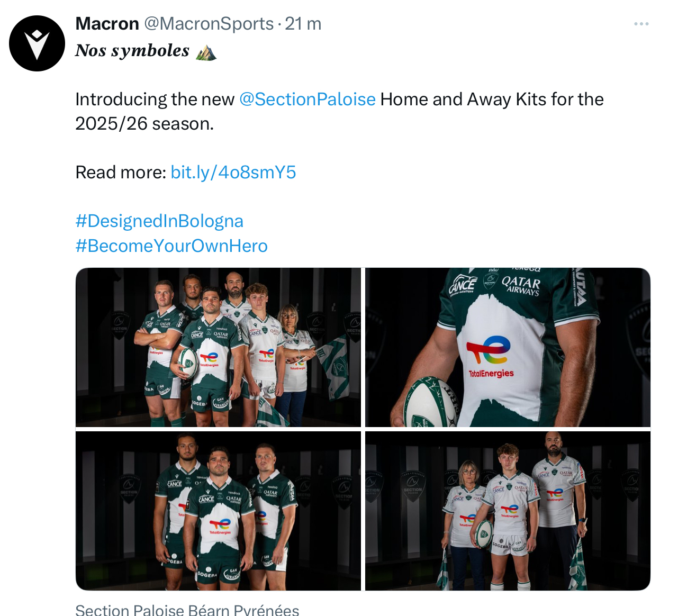This screenshot has height=616, width=687.
Task: Open the top-left group photo with flag
Action: 218,347
